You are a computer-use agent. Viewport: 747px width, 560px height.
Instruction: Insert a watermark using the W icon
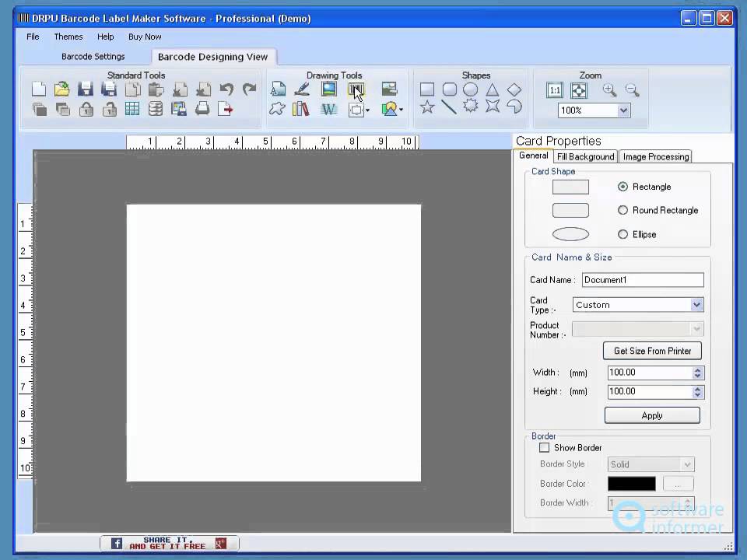[328, 110]
